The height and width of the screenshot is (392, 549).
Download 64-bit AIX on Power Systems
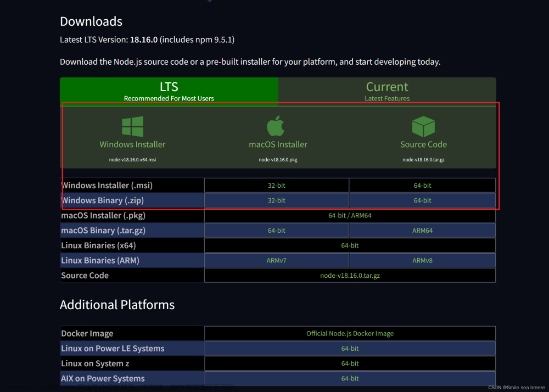pos(350,378)
